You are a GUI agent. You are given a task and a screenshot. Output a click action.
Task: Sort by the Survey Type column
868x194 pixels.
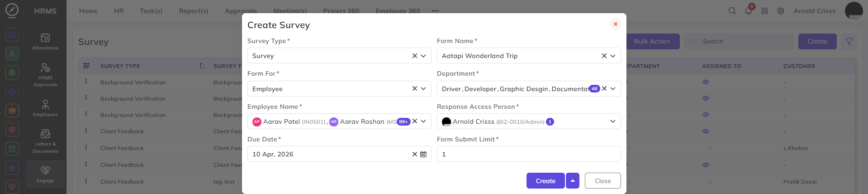click(x=202, y=66)
